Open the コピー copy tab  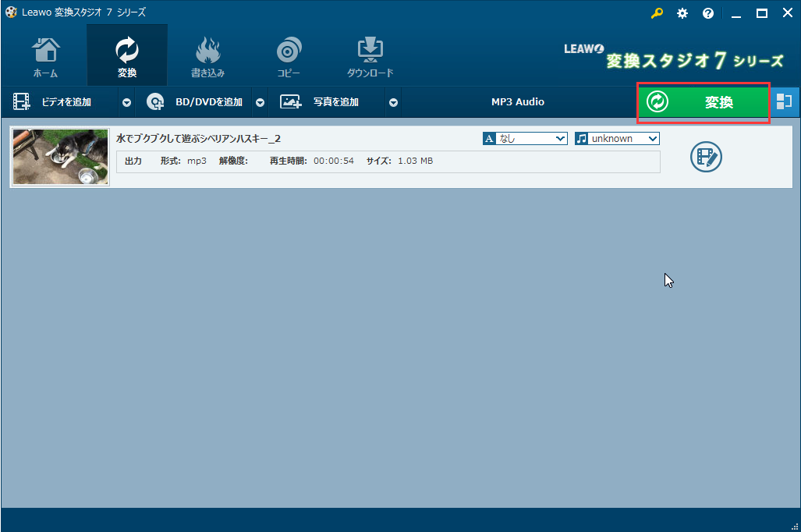[x=289, y=57]
